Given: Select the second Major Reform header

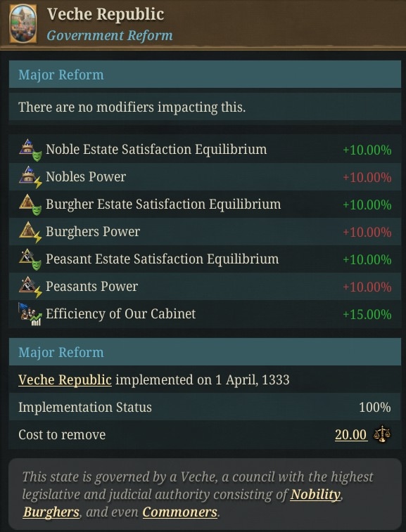Looking at the screenshot, I should (x=205, y=352).
